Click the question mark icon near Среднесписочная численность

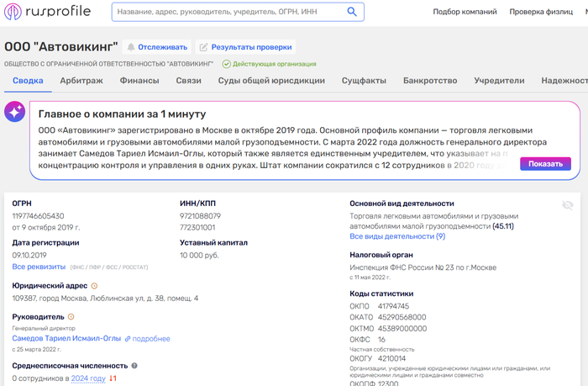tap(134, 365)
